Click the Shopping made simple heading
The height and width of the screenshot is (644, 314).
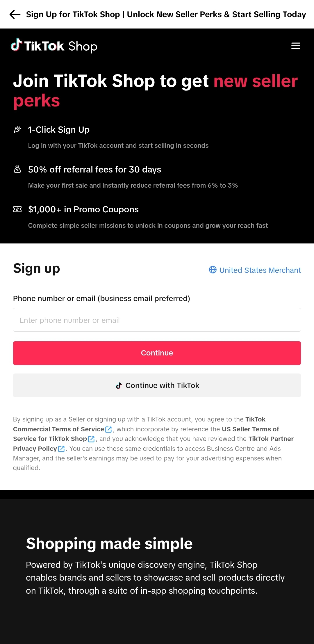109,543
